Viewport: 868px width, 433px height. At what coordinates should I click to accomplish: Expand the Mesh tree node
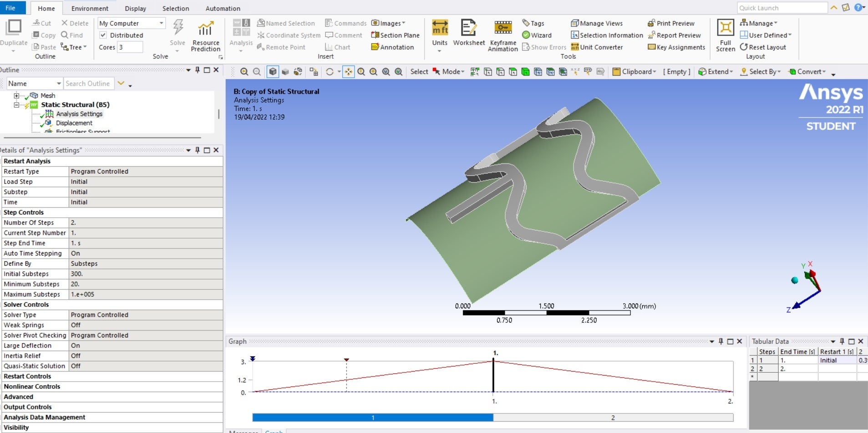click(16, 96)
